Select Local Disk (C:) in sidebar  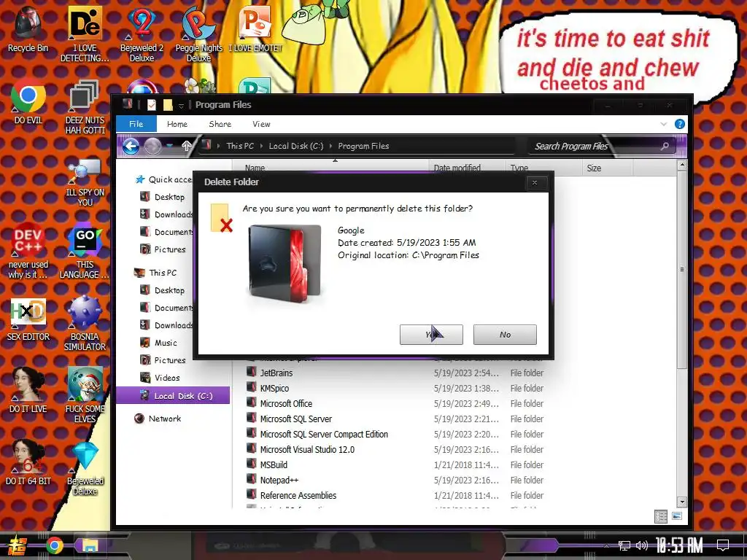173,396
